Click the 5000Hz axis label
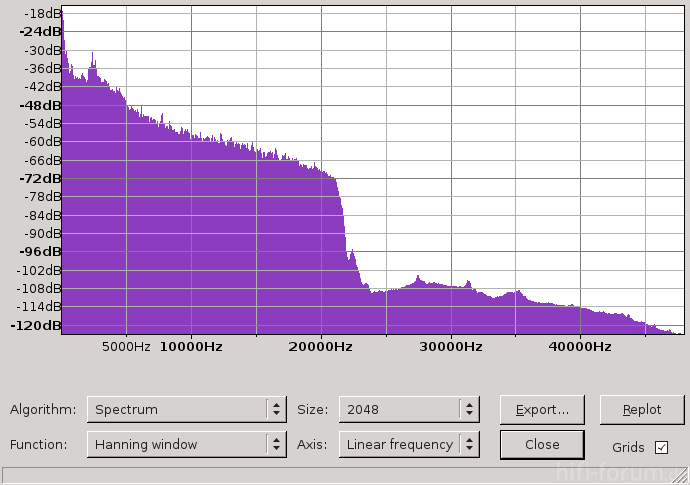Screen dimensions: 690x485 click(x=126, y=347)
